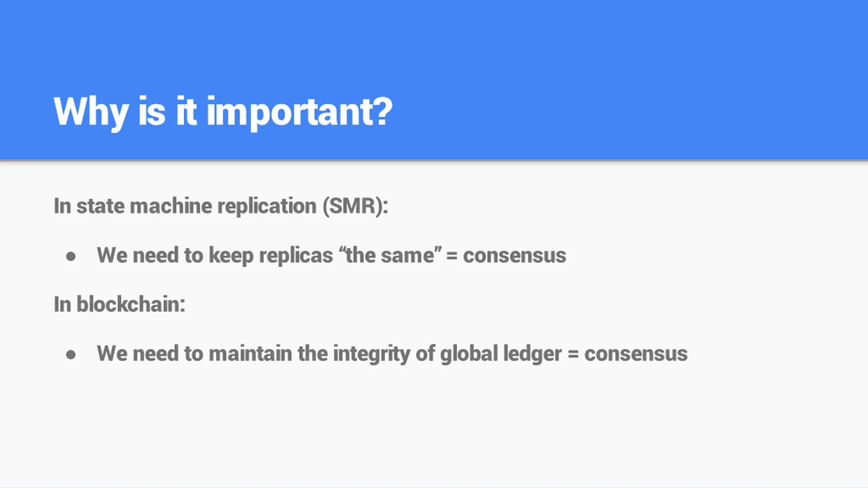Click the word "machine" in SMR heading
Viewport: 868px width, 488px height.
pos(171,206)
